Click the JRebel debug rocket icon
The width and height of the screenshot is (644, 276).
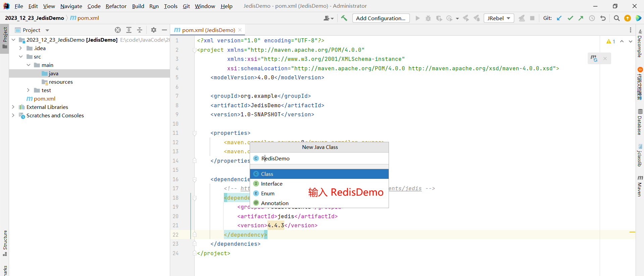tap(477, 18)
